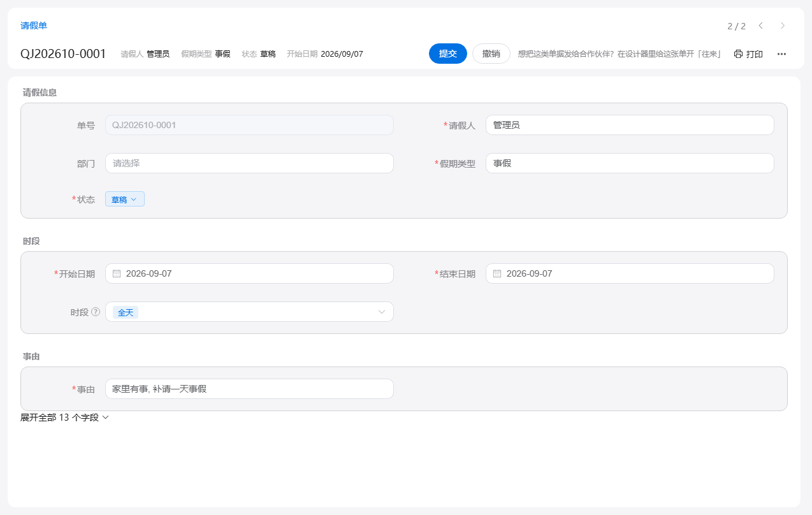This screenshot has width=812, height=515.
Task: Click the 事由 section heading
Action: click(x=31, y=356)
